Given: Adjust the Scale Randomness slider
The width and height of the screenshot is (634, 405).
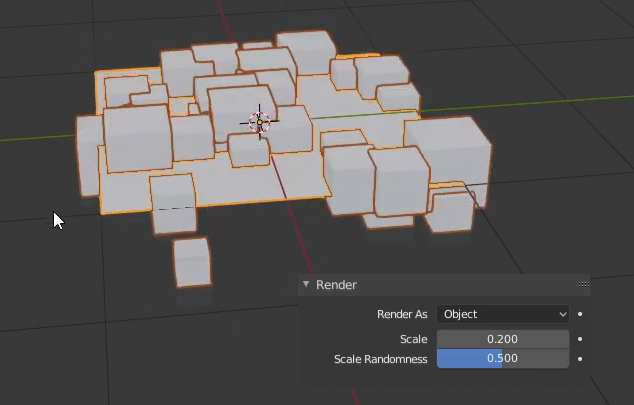Looking at the screenshot, I should [x=503, y=359].
